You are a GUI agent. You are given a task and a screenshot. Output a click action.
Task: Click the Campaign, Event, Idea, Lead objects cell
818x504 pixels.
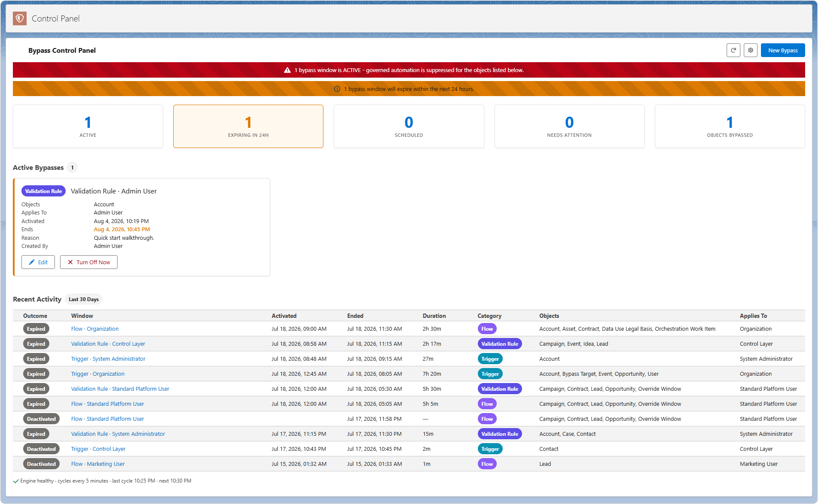pyautogui.click(x=574, y=344)
